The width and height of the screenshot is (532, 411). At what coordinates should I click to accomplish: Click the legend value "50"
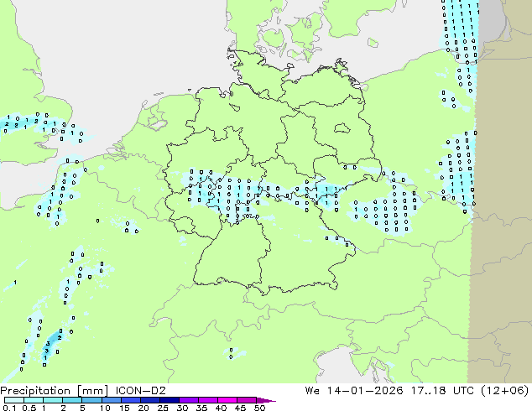(x=259, y=408)
